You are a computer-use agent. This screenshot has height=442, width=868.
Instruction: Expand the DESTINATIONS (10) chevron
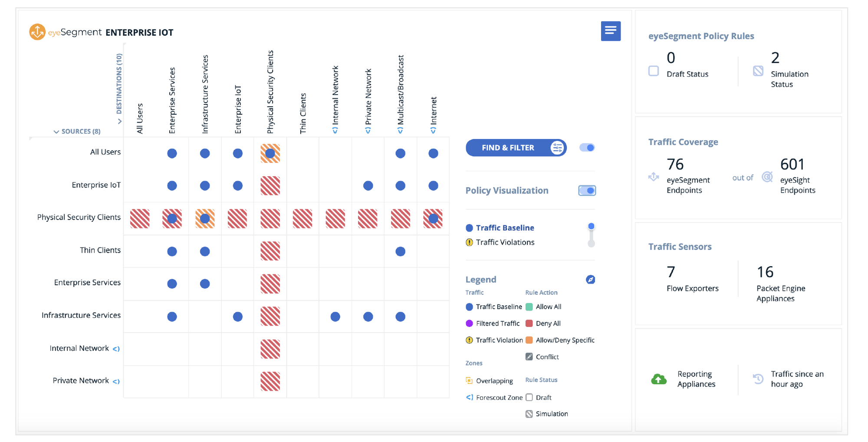[x=119, y=122]
